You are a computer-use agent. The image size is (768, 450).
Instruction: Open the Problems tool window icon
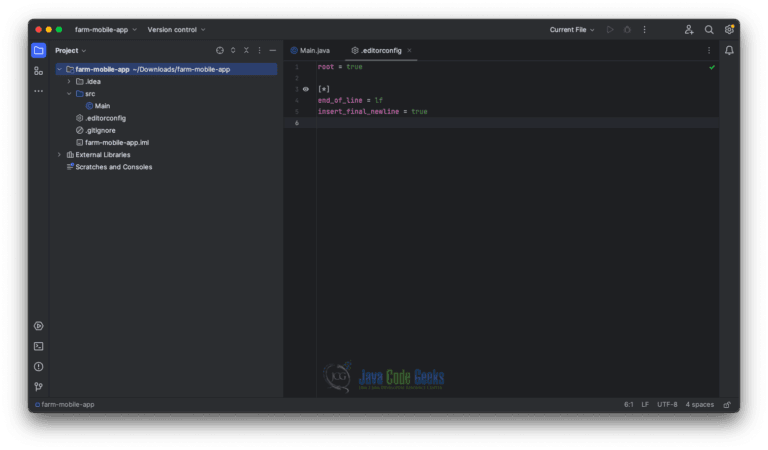point(39,367)
